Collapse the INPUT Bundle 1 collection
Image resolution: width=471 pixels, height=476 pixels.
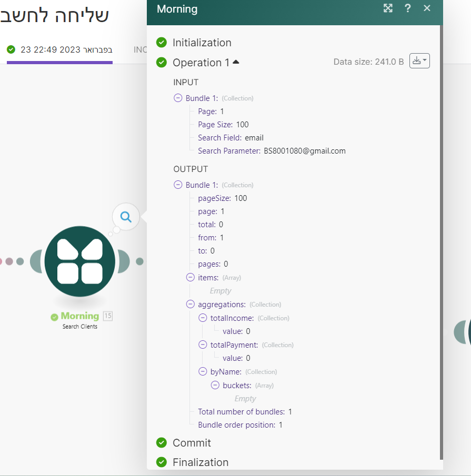(x=178, y=98)
